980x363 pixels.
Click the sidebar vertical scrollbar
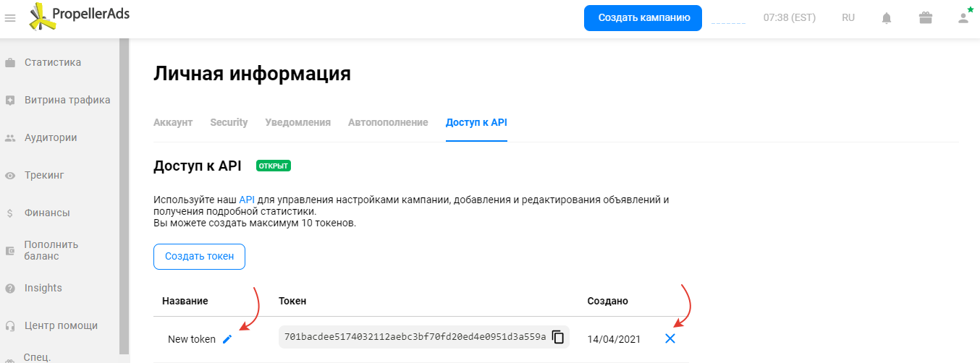click(x=124, y=195)
